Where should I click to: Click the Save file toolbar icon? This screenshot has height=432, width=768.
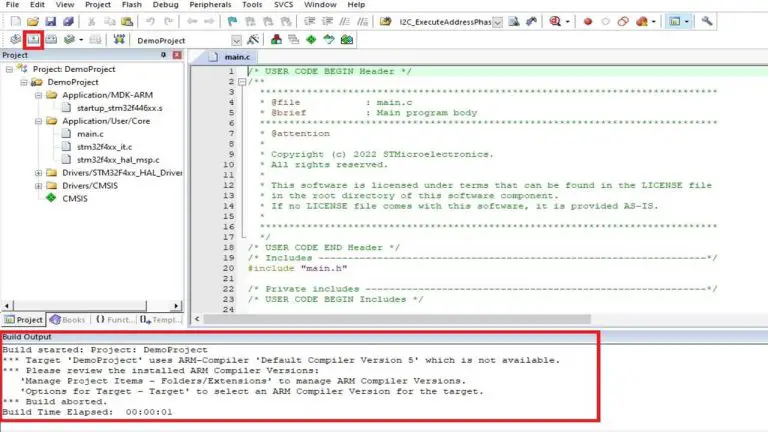(x=51, y=20)
